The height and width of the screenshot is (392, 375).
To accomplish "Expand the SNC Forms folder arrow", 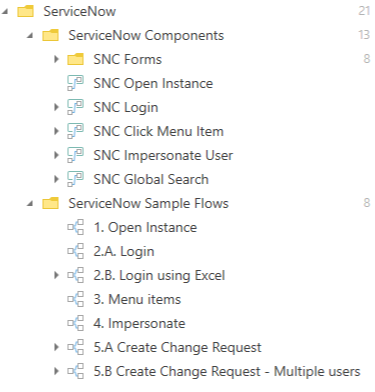I will pyautogui.click(x=56, y=59).
